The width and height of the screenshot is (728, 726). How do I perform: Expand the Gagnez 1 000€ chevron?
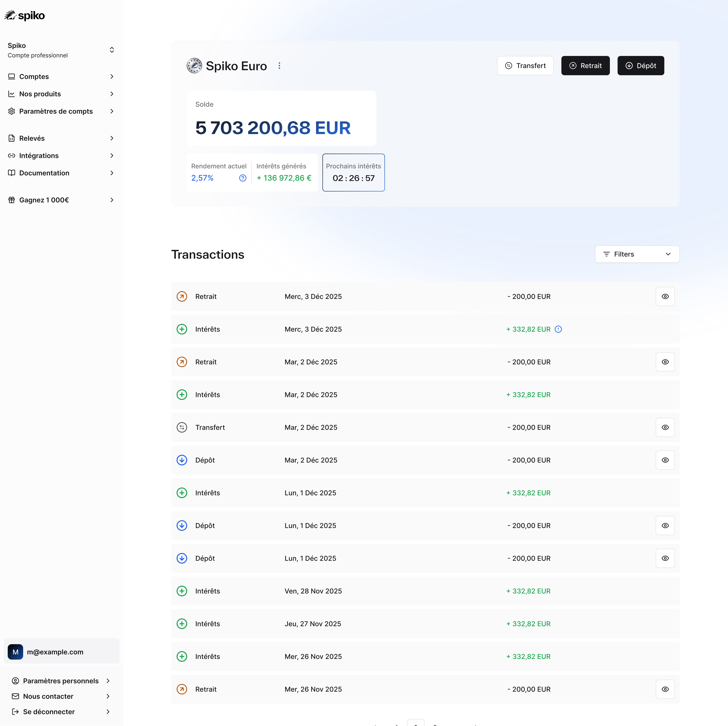click(112, 200)
